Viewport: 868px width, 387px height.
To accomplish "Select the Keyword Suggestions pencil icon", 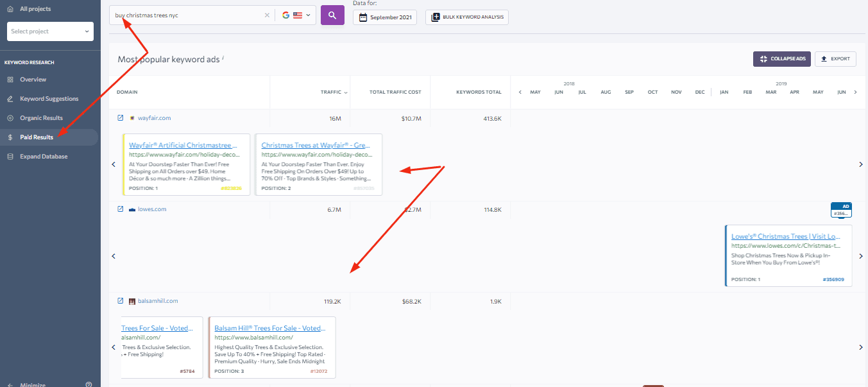I will pos(9,98).
